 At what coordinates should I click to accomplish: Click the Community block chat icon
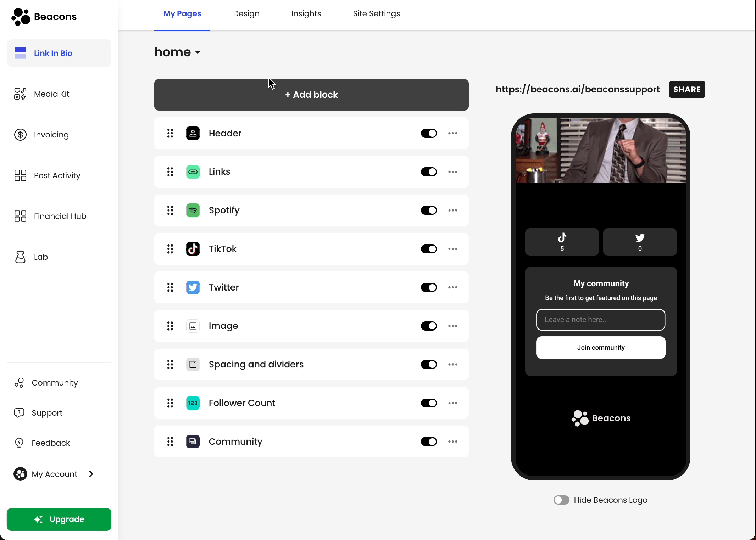[x=193, y=441]
